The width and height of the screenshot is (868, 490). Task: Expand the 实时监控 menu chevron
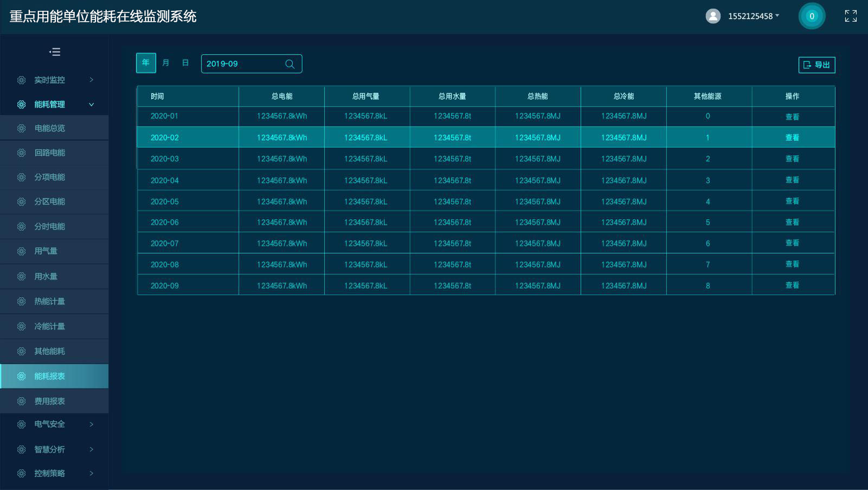91,80
